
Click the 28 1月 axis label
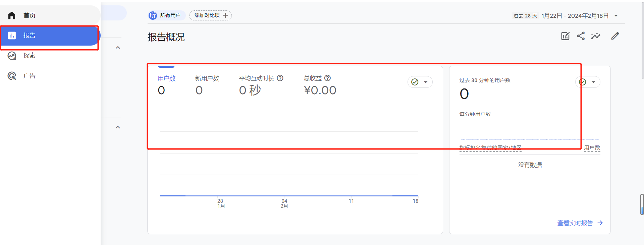pyautogui.click(x=221, y=203)
